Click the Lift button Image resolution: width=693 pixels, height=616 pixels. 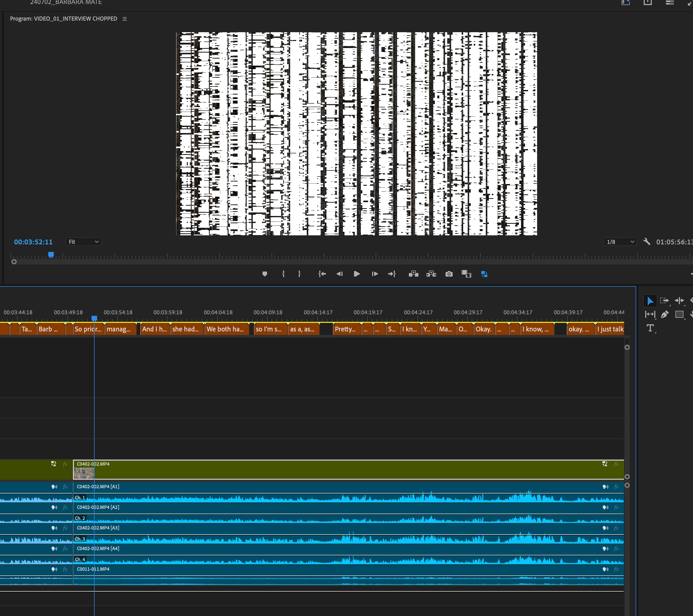413,274
